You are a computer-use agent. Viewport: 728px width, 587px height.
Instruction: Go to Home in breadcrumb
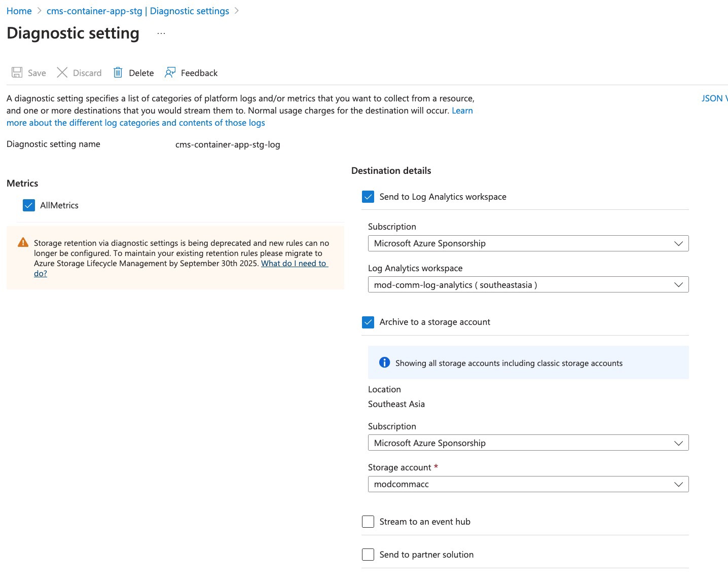pyautogui.click(x=19, y=11)
